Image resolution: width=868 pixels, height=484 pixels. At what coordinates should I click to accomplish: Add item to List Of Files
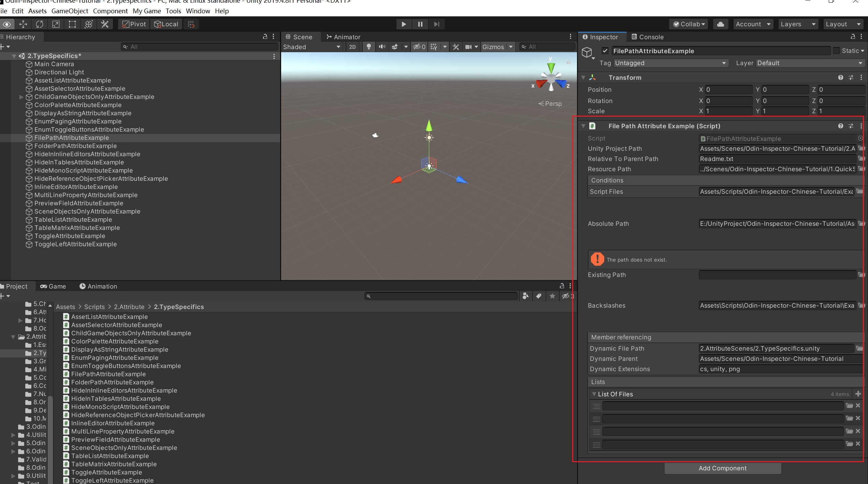click(858, 394)
